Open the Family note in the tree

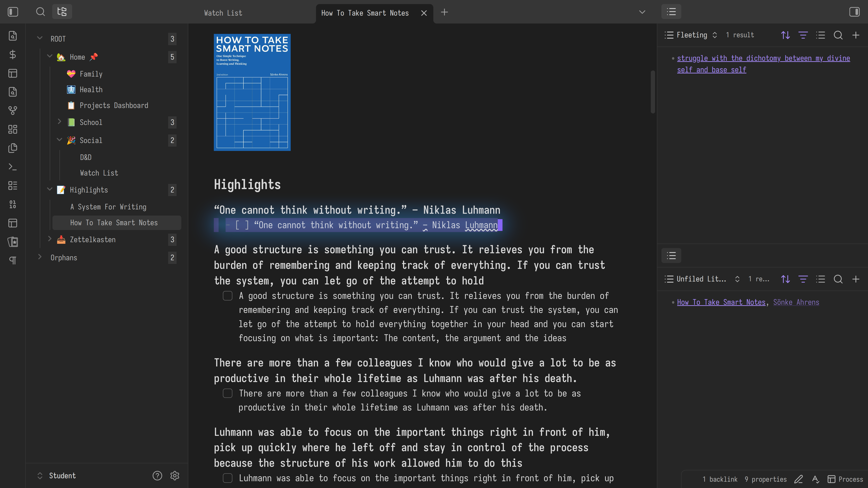(x=91, y=74)
